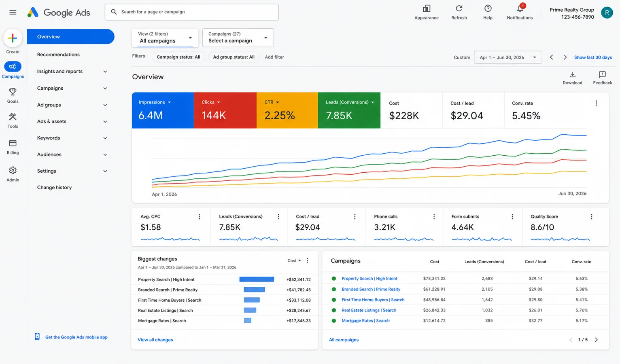This screenshot has width=620, height=364.
Task: Open Avg. CPC card options menu
Action: pyautogui.click(x=200, y=217)
